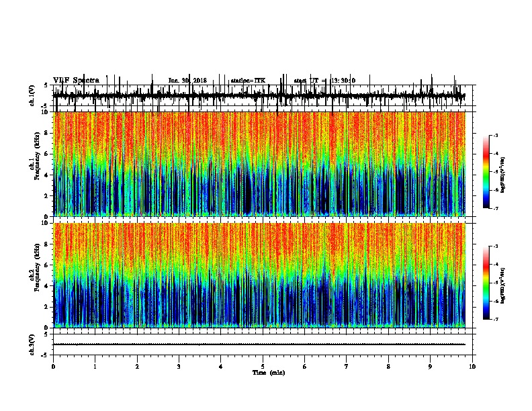The width and height of the screenshot is (532, 411).
Task: Click the ch.1 Frequency (kHz) axis label
Action: [35, 155]
